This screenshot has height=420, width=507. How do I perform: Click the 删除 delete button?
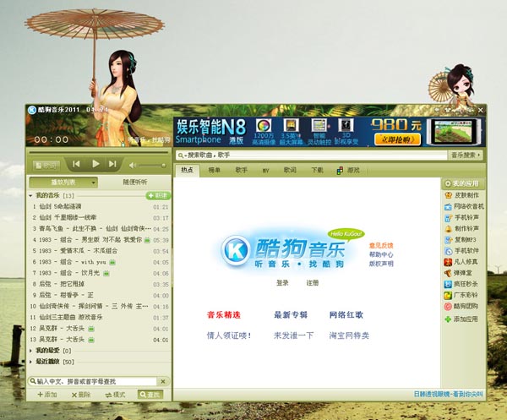click(x=81, y=395)
